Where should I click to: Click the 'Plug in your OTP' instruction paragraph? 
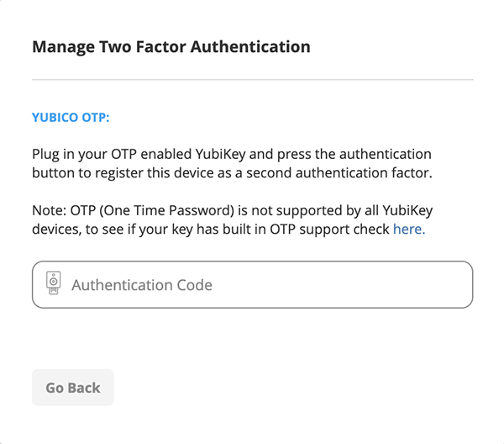(x=232, y=164)
